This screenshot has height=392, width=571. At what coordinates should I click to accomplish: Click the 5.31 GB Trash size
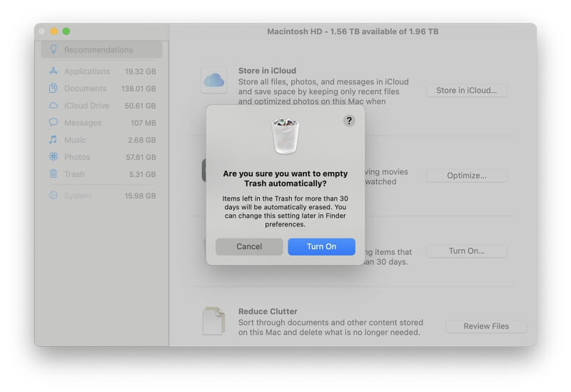point(142,174)
